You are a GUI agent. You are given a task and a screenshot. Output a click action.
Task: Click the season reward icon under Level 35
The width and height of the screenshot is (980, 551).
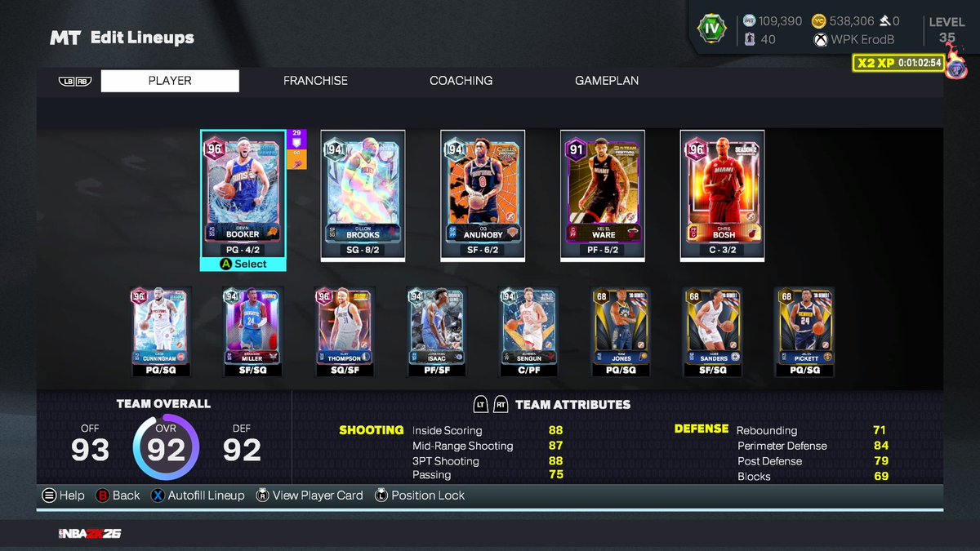coord(956,67)
